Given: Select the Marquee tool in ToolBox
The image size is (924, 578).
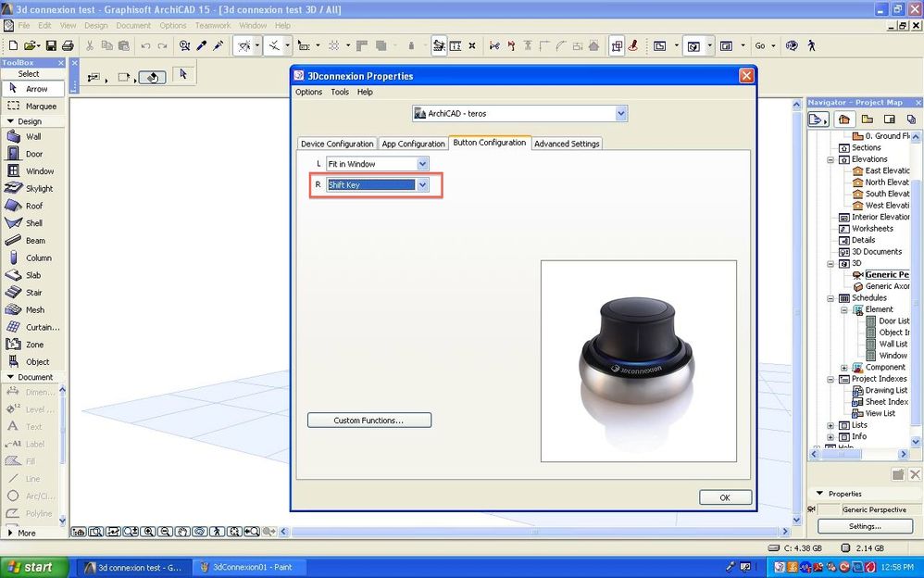Looking at the screenshot, I should 33,107.
